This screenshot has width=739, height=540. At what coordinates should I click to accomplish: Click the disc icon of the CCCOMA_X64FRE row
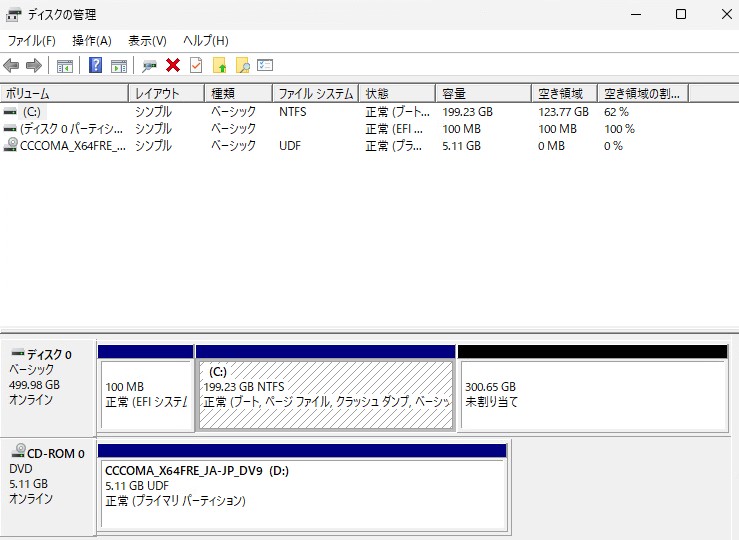(x=10, y=145)
